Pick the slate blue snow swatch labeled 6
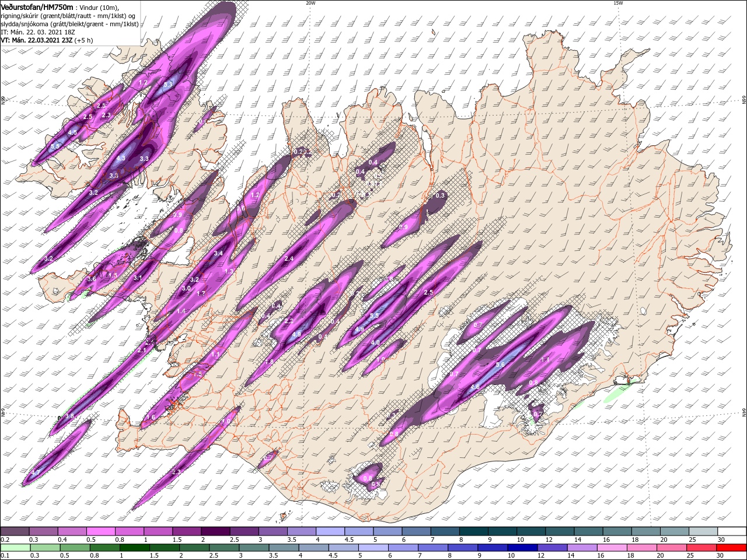 tap(416, 531)
